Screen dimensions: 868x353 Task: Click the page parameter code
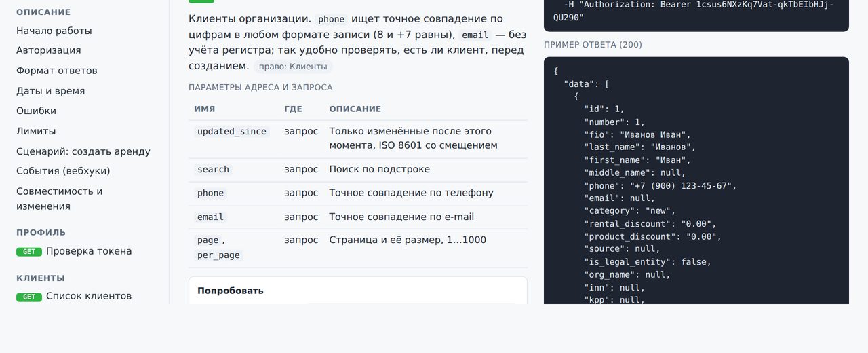pyautogui.click(x=208, y=240)
